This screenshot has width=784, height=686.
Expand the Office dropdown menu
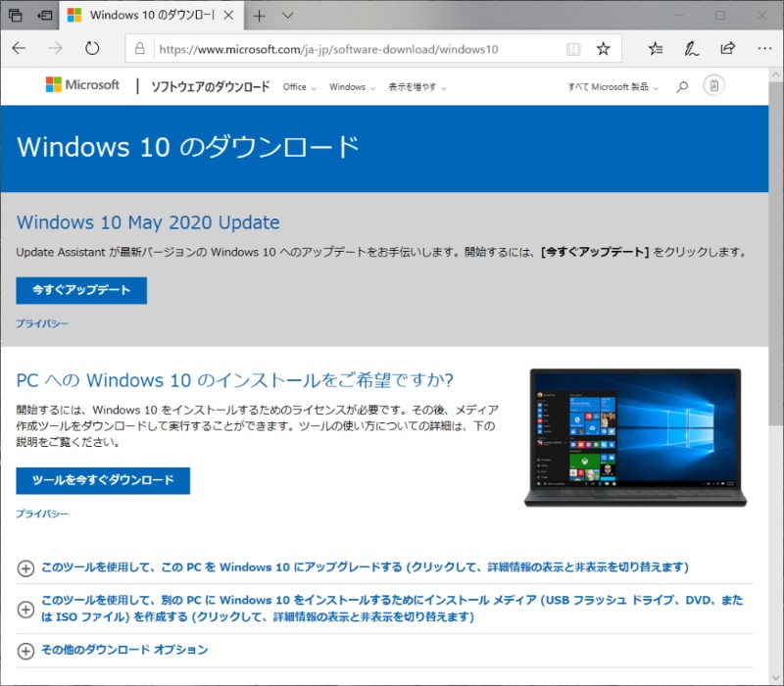click(299, 87)
